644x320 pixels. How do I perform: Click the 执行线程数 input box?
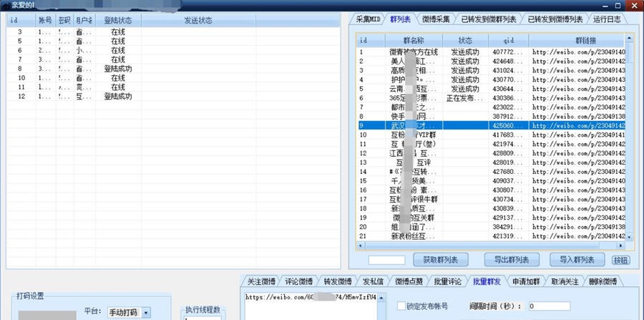coord(203,318)
